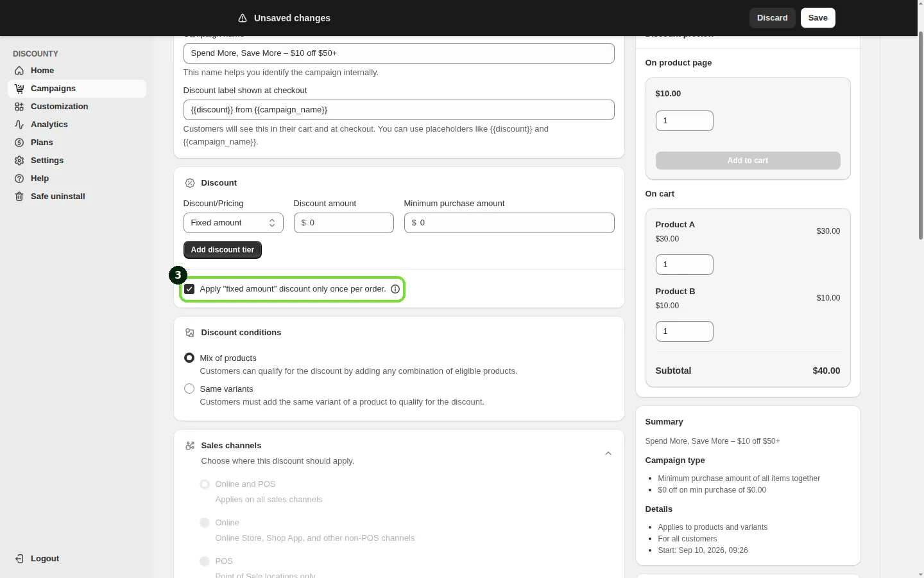The image size is (924, 578).
Task: Navigate to Settings in the sidebar
Action: (77, 161)
